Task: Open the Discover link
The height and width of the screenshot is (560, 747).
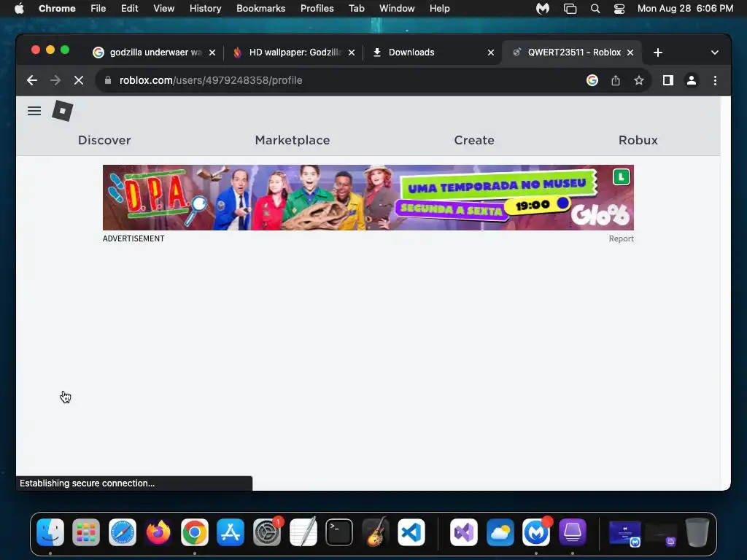Action: point(104,140)
